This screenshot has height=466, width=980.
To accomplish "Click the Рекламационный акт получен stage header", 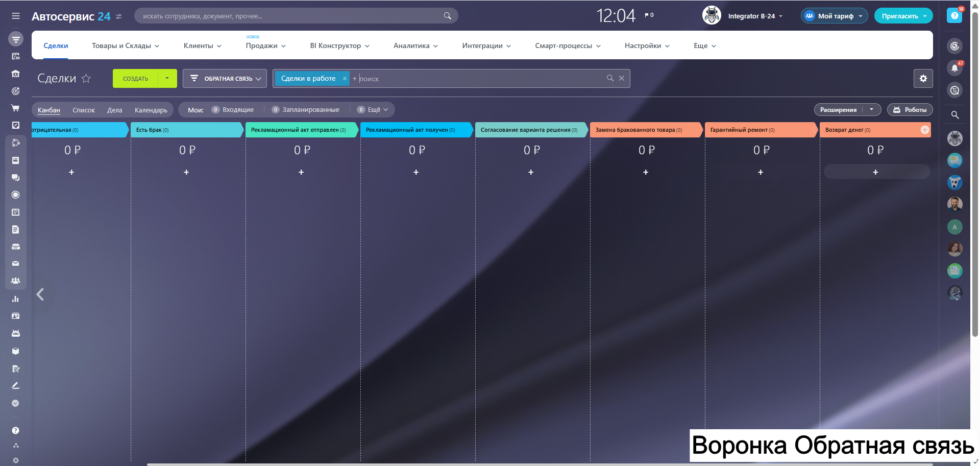I will pos(417,130).
